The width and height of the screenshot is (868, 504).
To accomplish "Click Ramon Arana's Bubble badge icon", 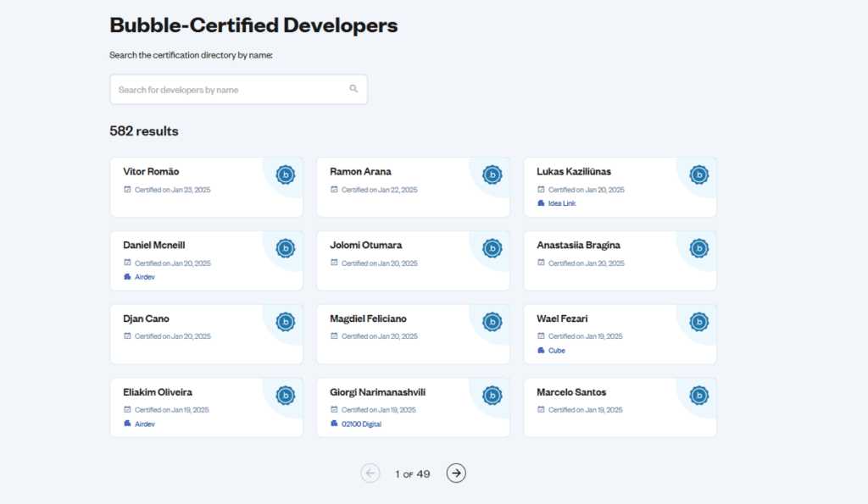I will [492, 174].
